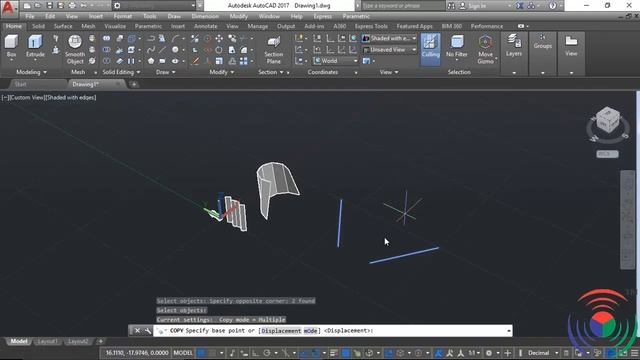Open the Shaded with edges visual style dropdown

pos(389,38)
